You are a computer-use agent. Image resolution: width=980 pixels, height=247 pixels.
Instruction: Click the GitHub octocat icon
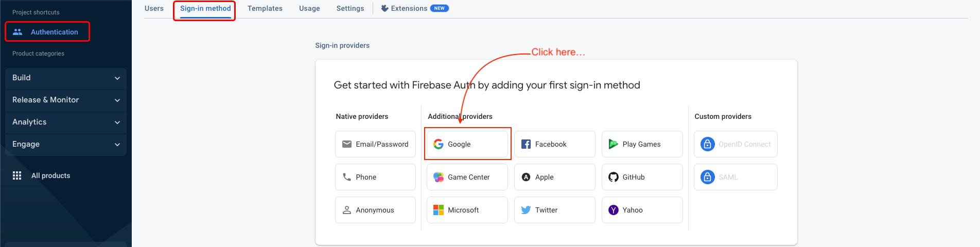[613, 177]
